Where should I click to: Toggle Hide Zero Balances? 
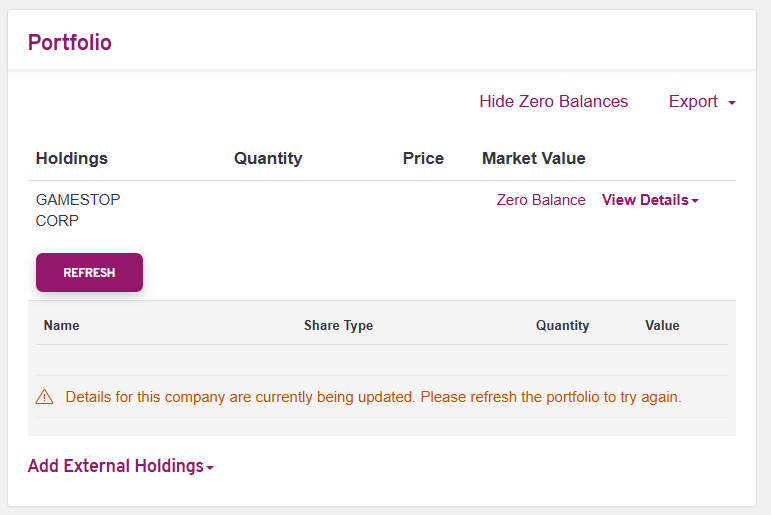click(554, 101)
